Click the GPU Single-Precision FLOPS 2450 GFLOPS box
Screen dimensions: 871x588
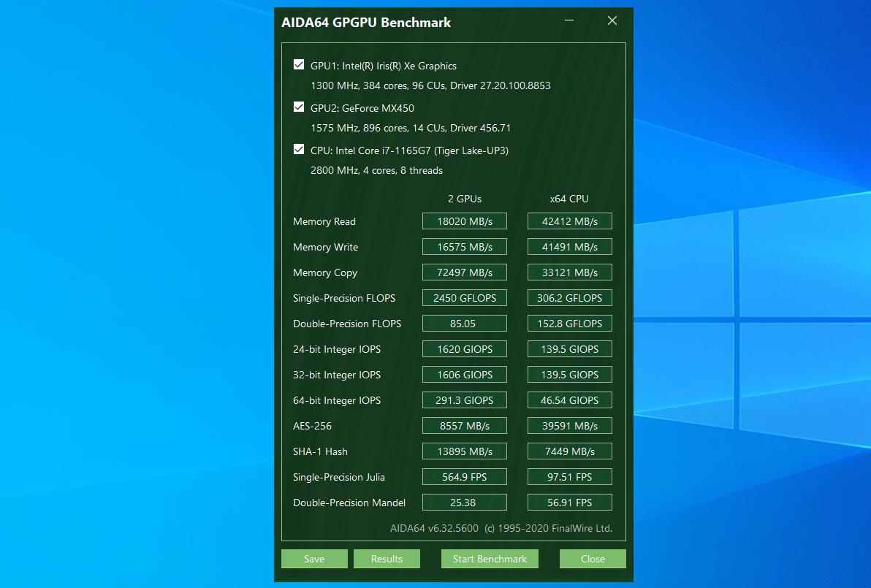click(x=465, y=298)
